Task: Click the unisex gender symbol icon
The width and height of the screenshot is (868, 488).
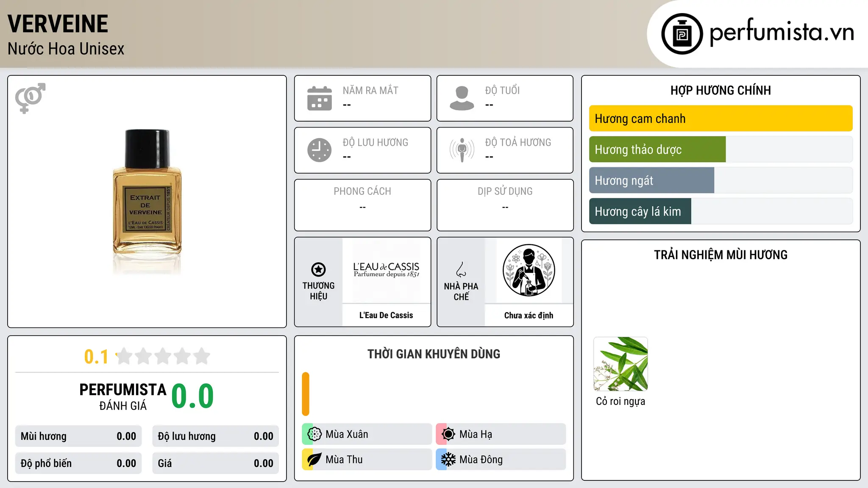Action: coord(30,98)
